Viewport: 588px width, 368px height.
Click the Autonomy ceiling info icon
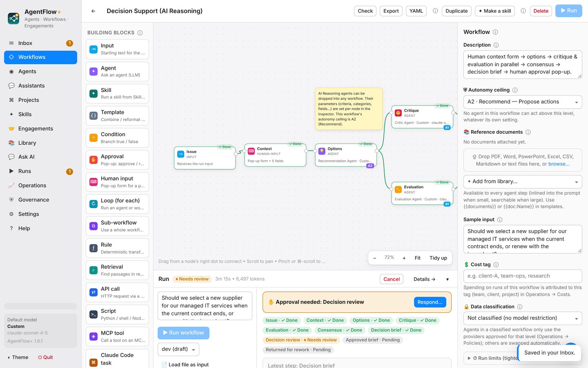(x=515, y=90)
